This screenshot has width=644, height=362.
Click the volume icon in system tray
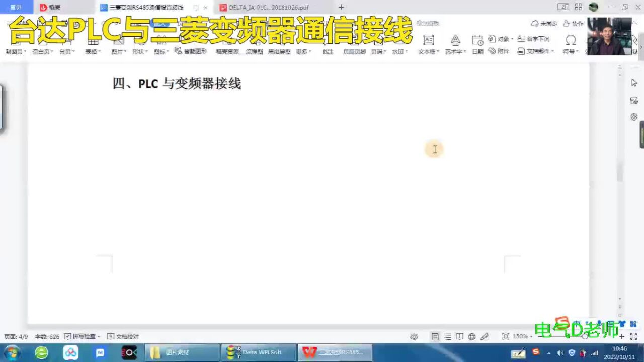point(560,352)
